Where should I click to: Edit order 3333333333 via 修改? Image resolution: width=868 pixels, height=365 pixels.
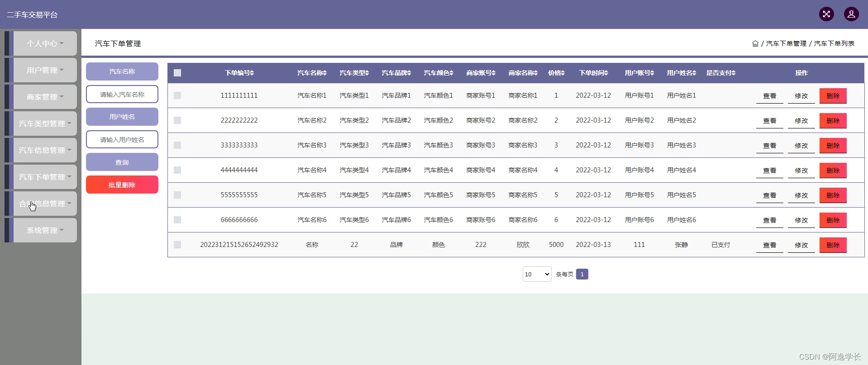pyautogui.click(x=801, y=146)
